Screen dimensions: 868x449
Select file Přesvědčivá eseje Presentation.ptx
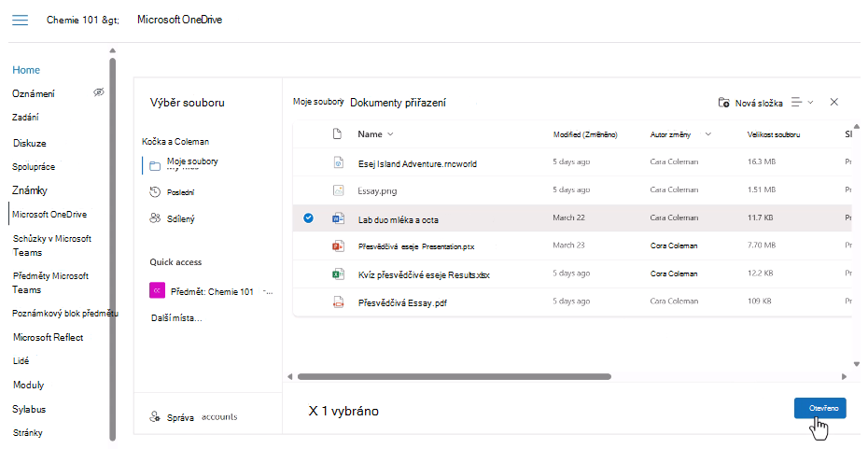tap(416, 247)
